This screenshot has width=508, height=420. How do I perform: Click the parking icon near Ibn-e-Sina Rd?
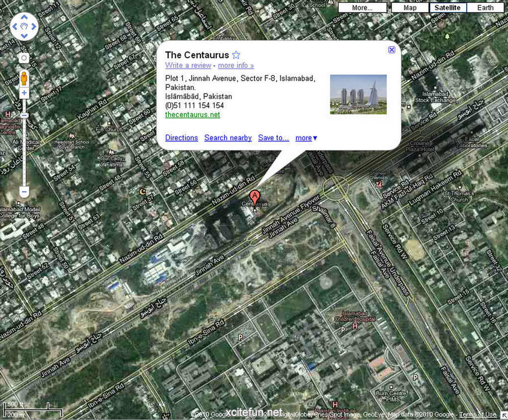pos(241,337)
